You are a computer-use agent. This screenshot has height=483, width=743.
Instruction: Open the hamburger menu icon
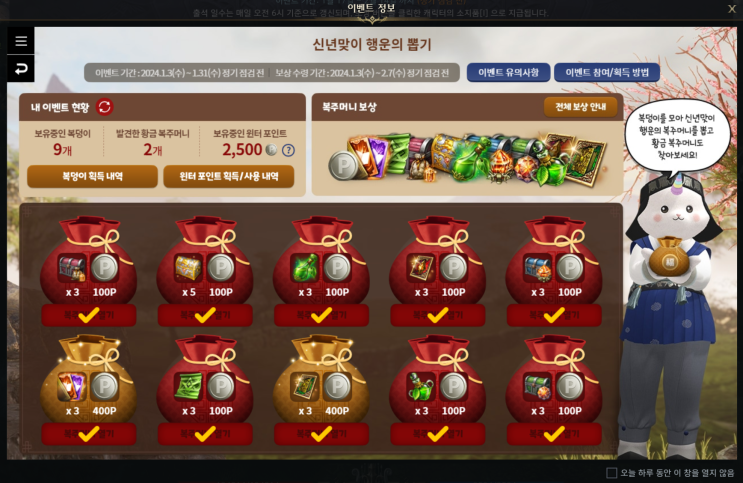(20, 41)
